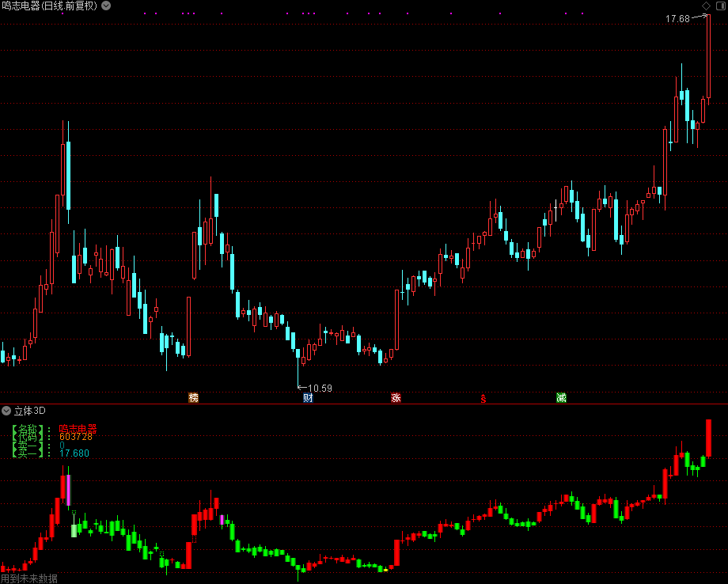Click the 鸣志电器(日线,前复权) chart title
The image size is (728, 584).
pyautogui.click(x=50, y=6)
